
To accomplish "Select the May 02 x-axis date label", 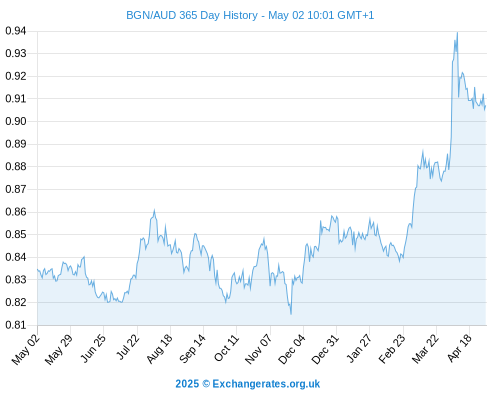I will coord(26,349).
